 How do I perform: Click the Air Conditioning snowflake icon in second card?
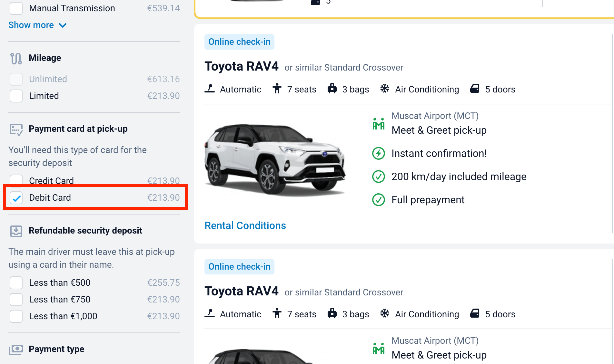[385, 313]
